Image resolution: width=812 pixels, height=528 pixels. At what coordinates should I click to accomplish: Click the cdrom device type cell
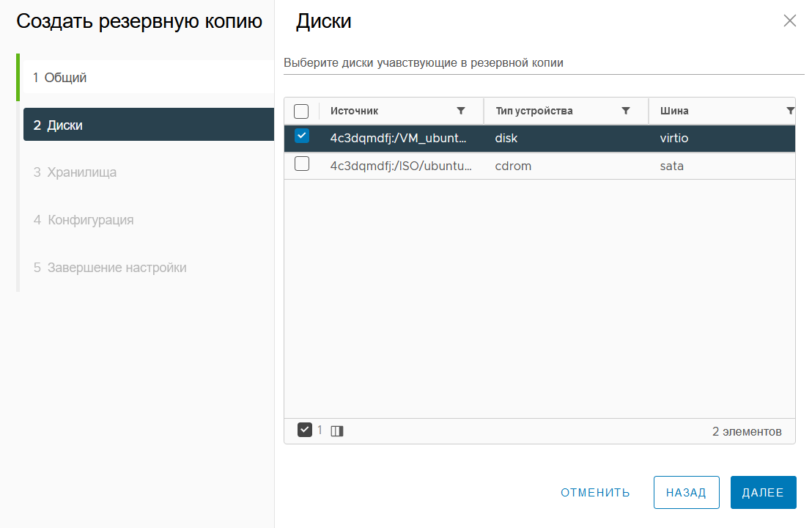(513, 166)
